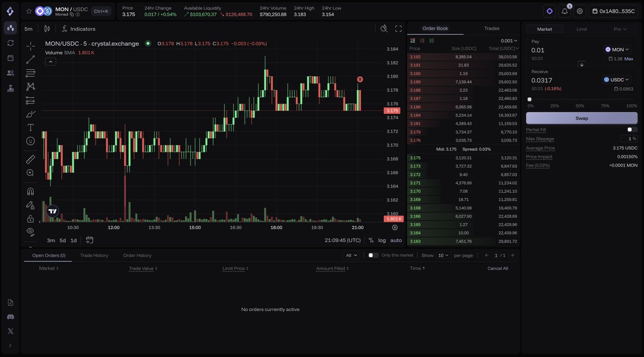The width and height of the screenshot is (644, 357).
Task: Toggle lock all drawing tools
Action: [31, 218]
